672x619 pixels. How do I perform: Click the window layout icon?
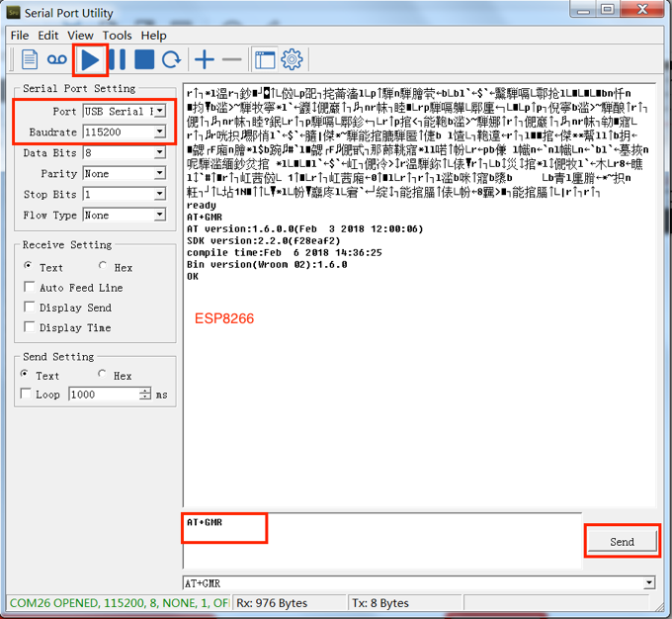click(x=264, y=60)
